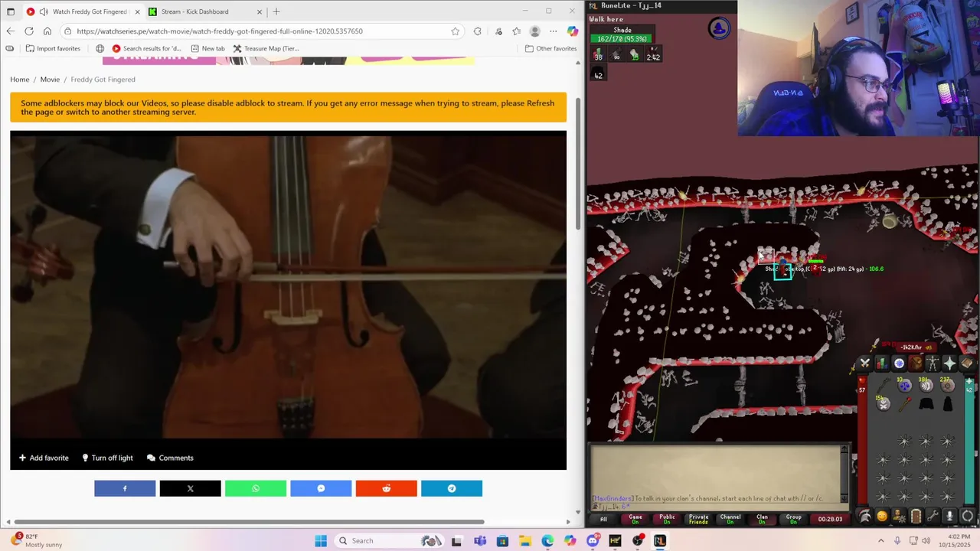Switch to Stream - Kick Dashboard tab
The height and width of the screenshot is (551, 980).
(x=205, y=11)
